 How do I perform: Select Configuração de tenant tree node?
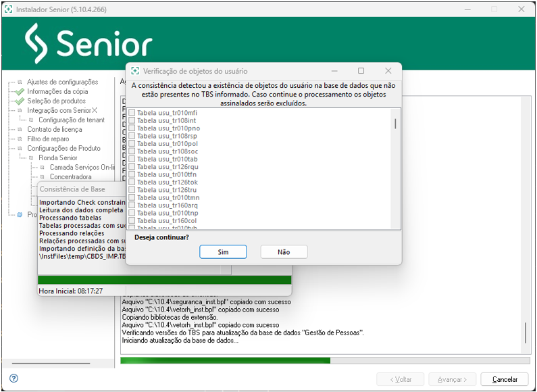point(72,120)
